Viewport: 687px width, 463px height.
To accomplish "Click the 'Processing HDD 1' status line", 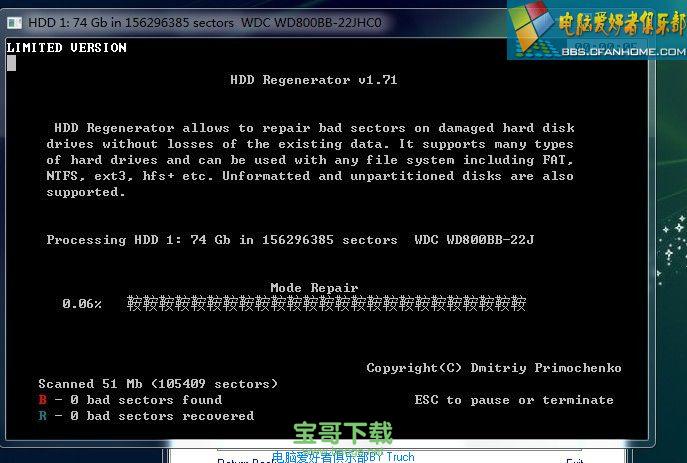I will click(x=290, y=240).
